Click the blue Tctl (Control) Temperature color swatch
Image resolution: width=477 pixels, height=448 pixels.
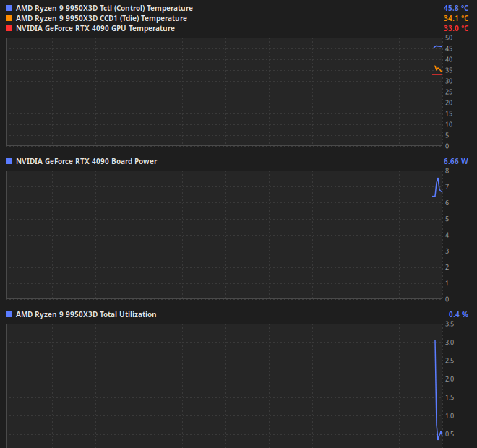pos(9,8)
